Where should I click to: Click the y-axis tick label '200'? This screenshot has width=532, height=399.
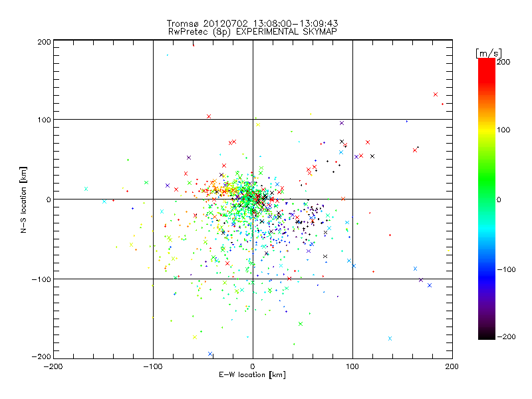44,42
